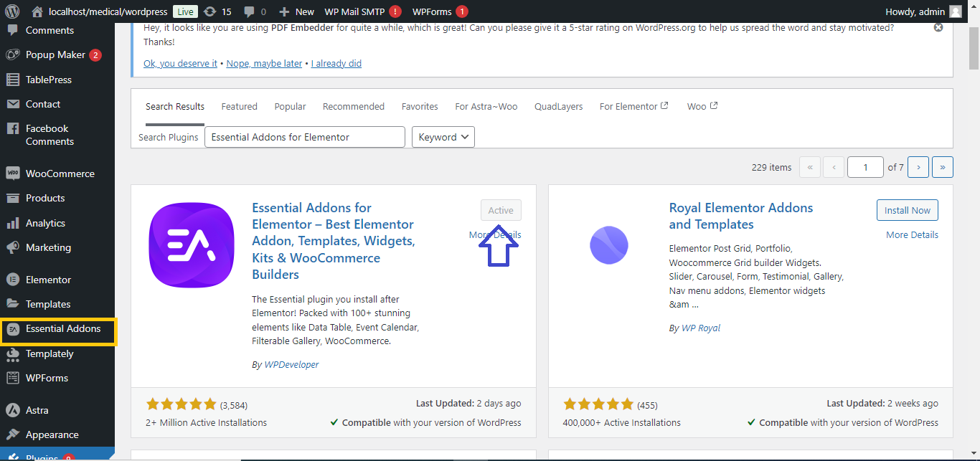Go to the next page of results
Viewport: 980px width, 461px height.
[918, 167]
